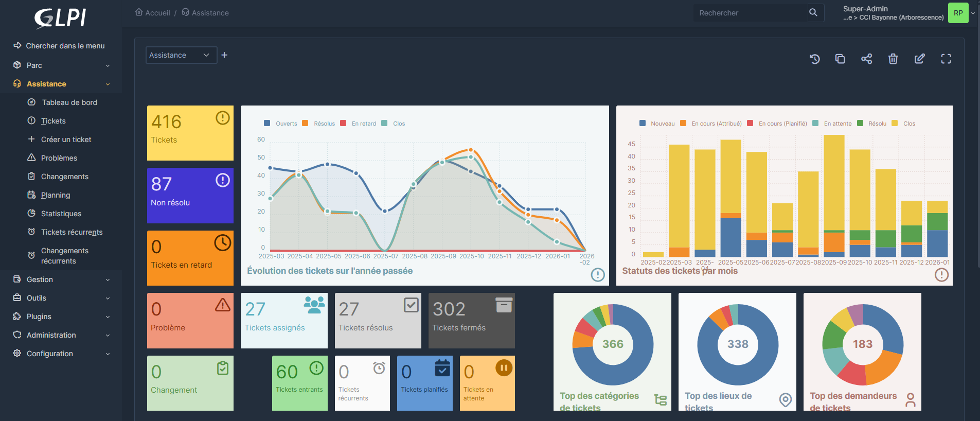Expand the Parc sidebar menu
The width and height of the screenshot is (980, 421).
click(61, 65)
